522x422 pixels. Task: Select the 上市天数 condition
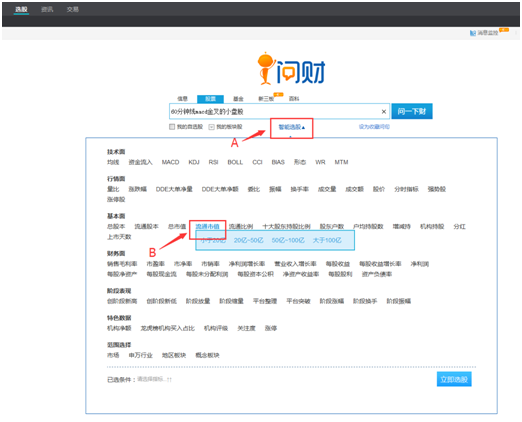[x=119, y=237]
